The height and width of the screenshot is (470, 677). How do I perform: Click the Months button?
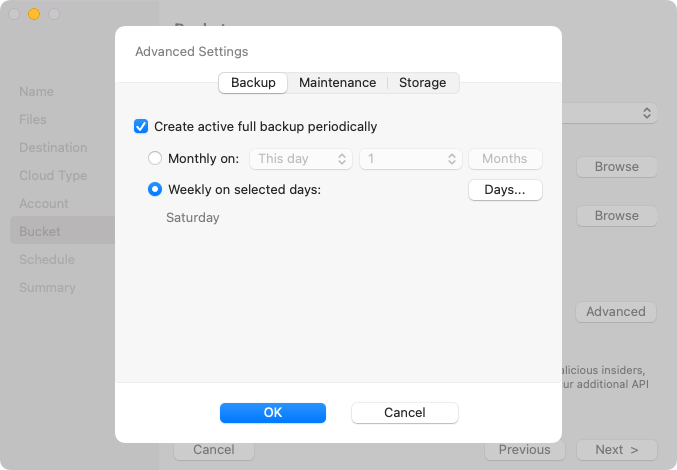tap(505, 159)
